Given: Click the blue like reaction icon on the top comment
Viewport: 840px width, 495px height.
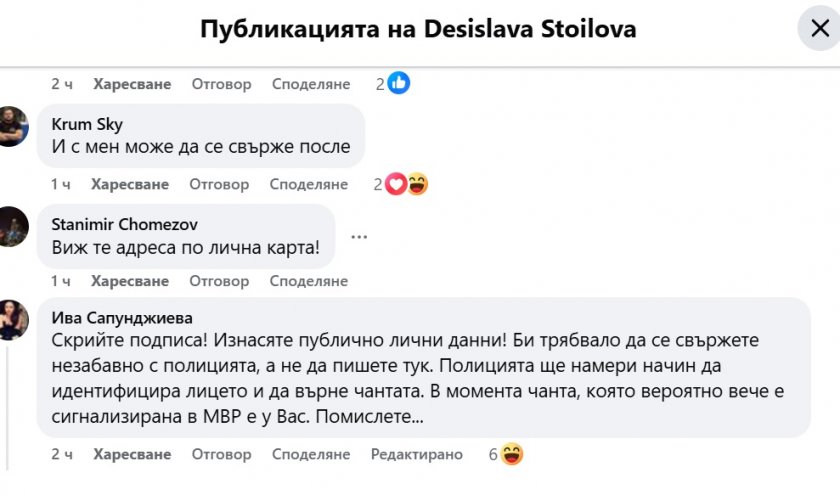Looking at the screenshot, I should (398, 84).
